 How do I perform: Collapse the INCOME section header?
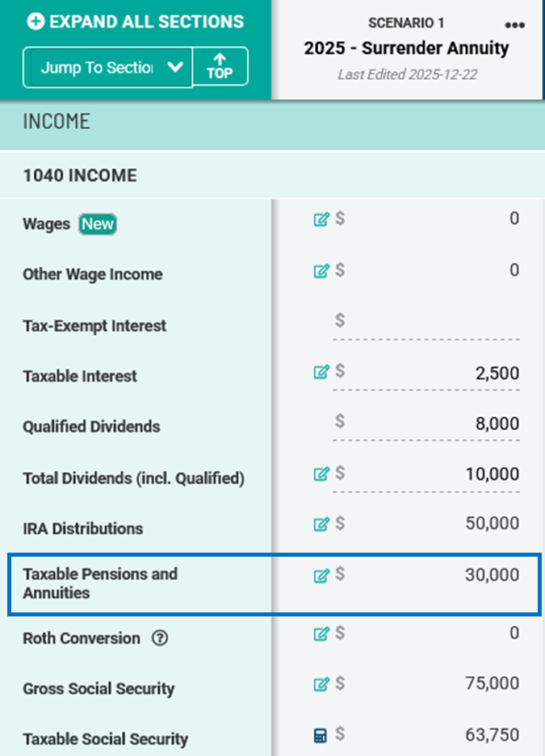tap(272, 123)
